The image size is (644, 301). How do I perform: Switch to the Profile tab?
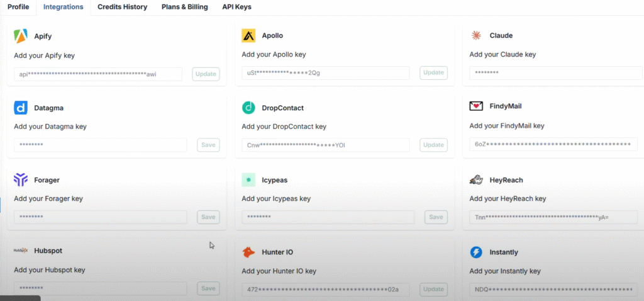18,7
